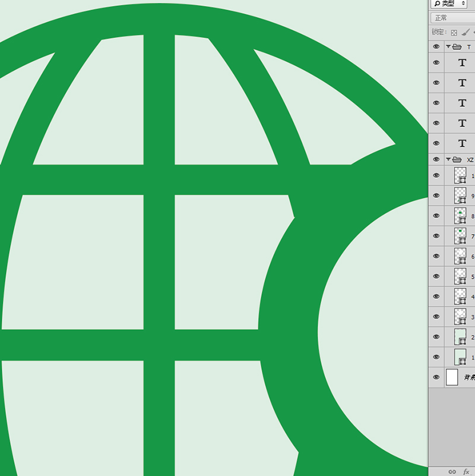This screenshot has height=476, width=475.
Task: Collapse the XZ group triangle
Action: [x=448, y=159]
